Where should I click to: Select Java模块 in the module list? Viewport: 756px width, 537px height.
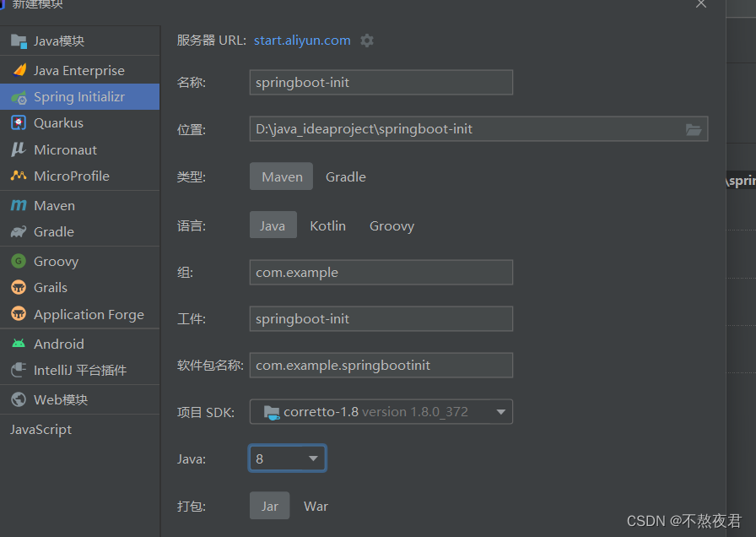click(x=80, y=41)
